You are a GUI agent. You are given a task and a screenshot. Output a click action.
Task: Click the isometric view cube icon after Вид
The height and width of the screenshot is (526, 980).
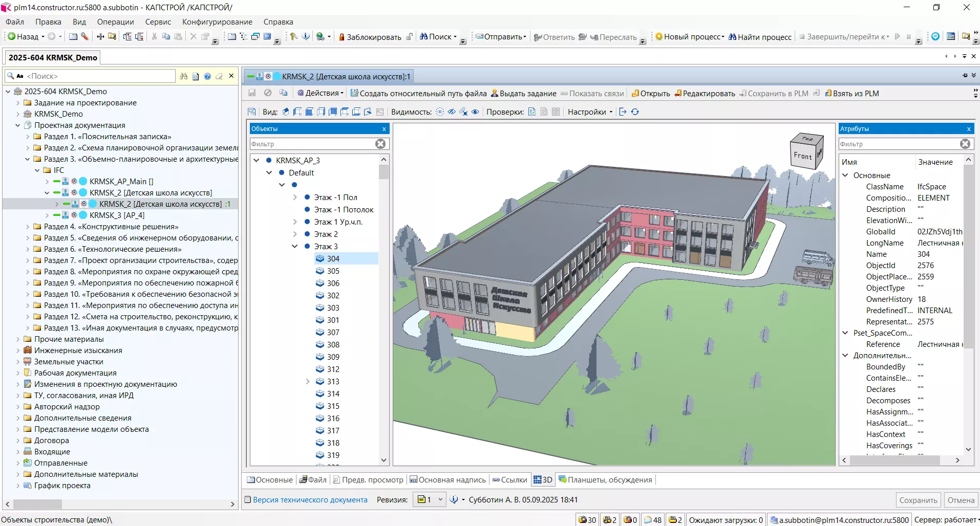pos(286,112)
